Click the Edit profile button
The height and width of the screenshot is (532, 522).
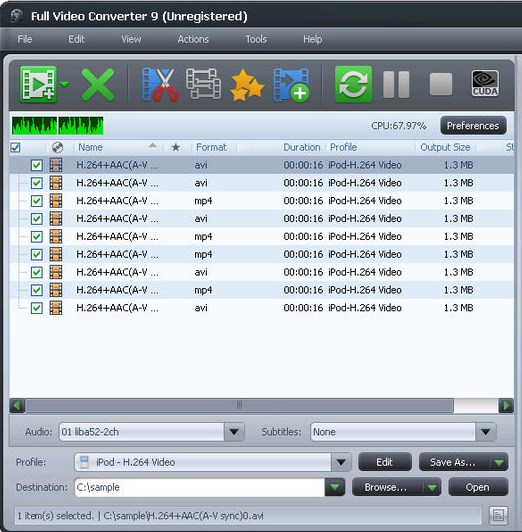coord(385,462)
